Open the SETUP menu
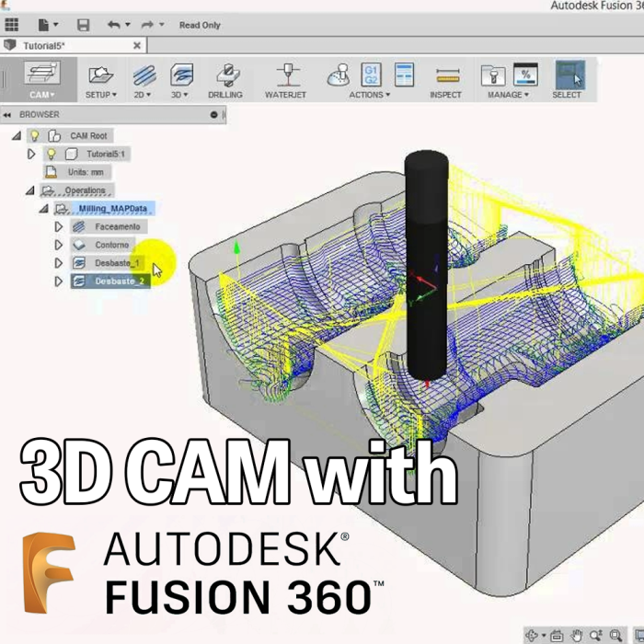The image size is (644, 644). 101,95
